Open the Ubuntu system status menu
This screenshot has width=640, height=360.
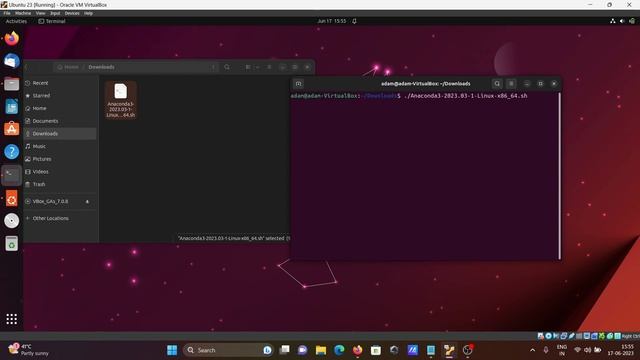coord(622,21)
